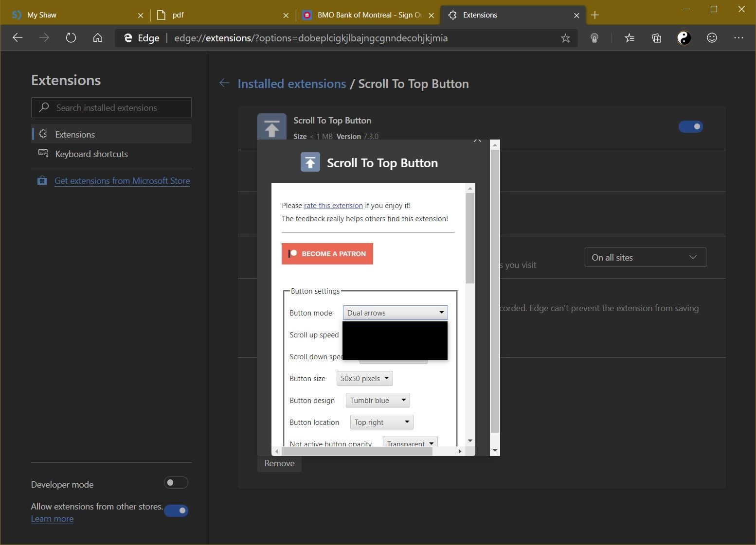
Task: Turn off Developer mode
Action: (176, 482)
